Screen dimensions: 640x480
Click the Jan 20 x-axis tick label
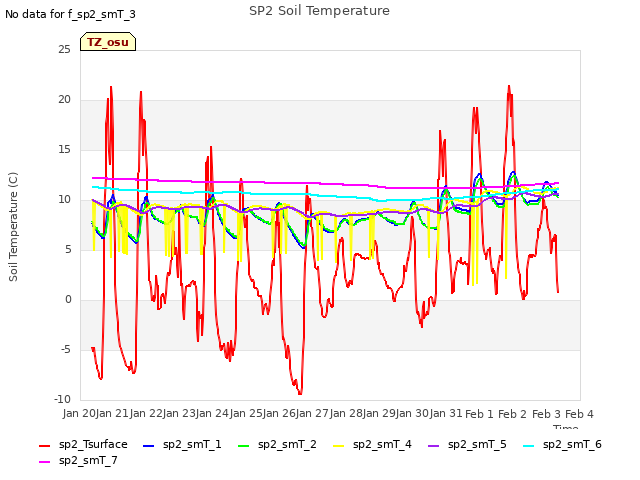click(x=79, y=413)
